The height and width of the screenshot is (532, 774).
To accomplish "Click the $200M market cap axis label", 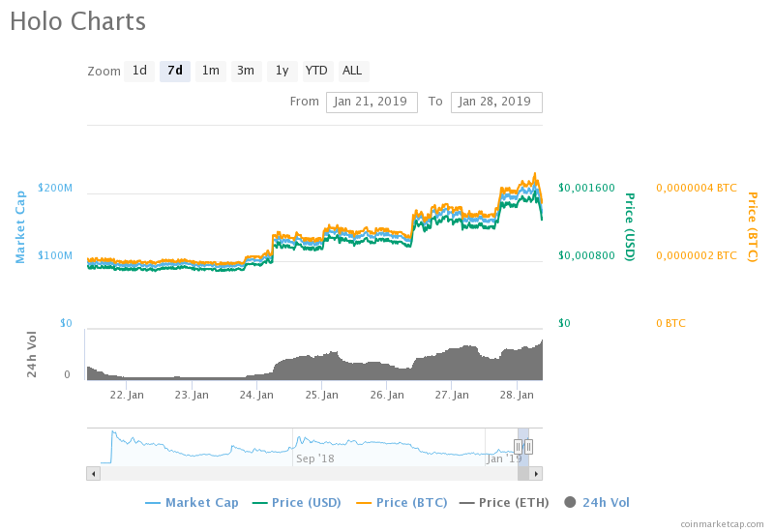I will pos(55,188).
